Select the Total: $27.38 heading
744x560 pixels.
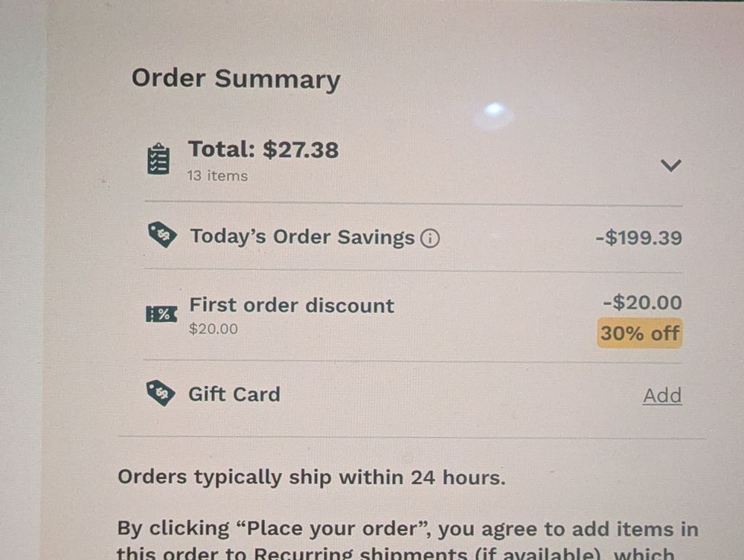pos(263,149)
